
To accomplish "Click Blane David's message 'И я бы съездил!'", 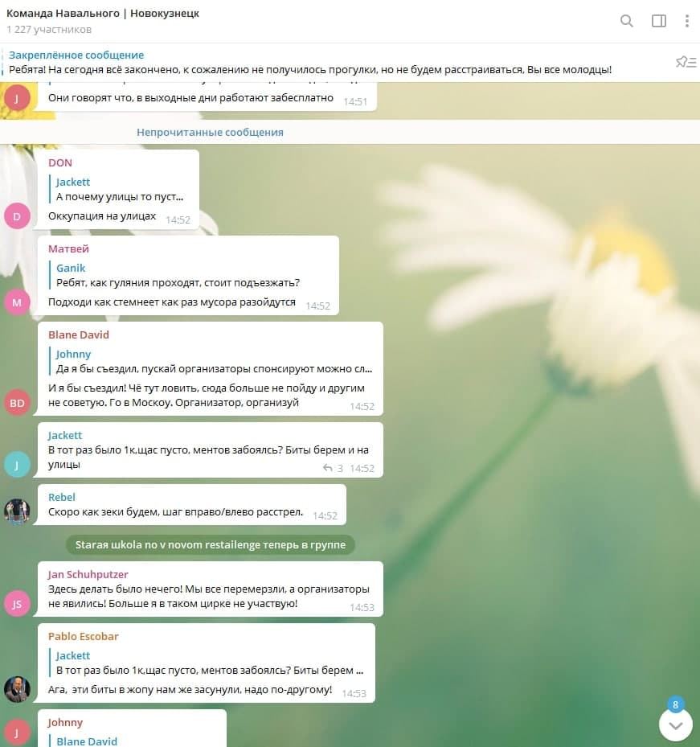I will tap(207, 395).
